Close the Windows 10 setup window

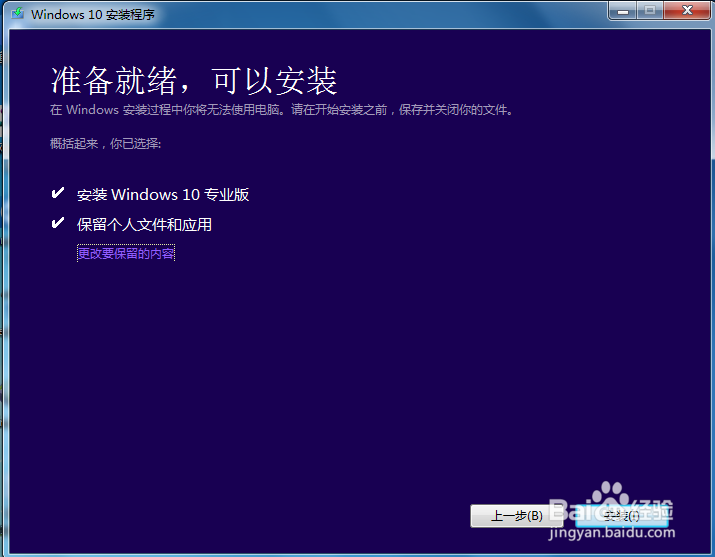tap(687, 10)
